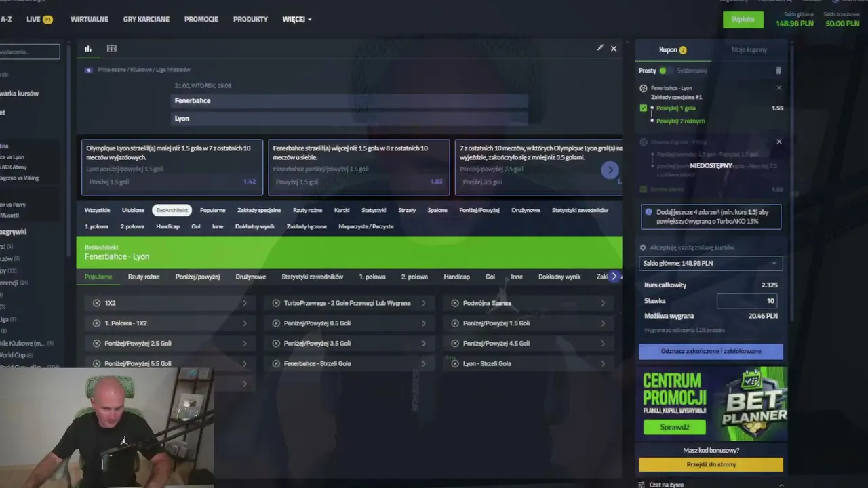
Task: Open the BetArchitekt market filter
Action: pos(172,210)
